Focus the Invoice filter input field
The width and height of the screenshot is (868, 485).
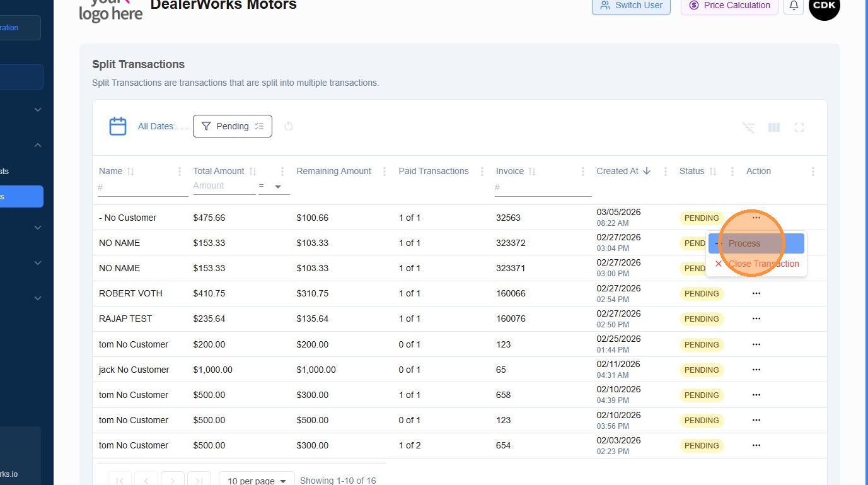tap(543, 188)
